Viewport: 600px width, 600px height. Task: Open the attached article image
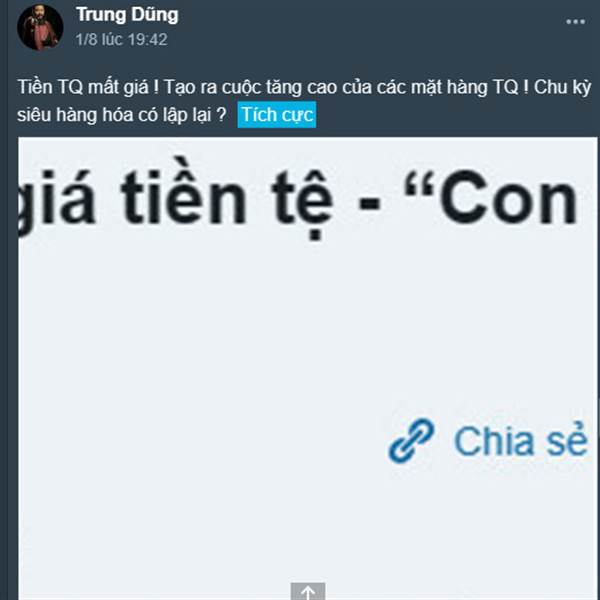[x=307, y=368]
